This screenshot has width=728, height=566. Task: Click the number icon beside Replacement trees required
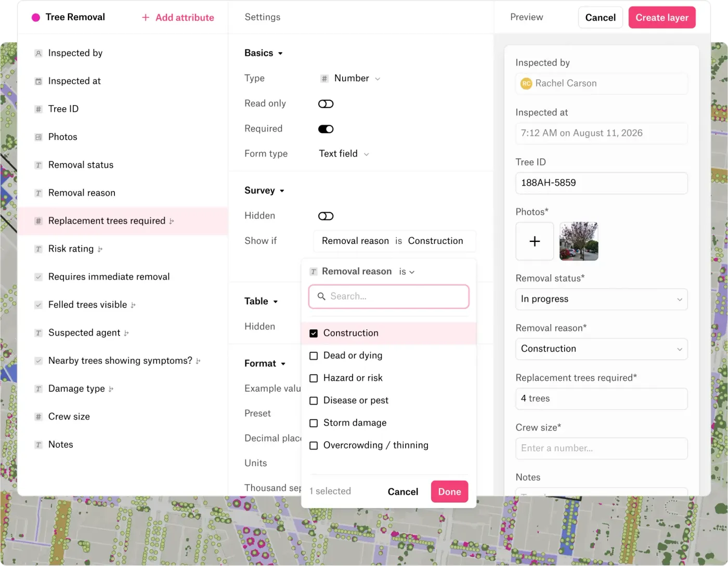(x=38, y=221)
